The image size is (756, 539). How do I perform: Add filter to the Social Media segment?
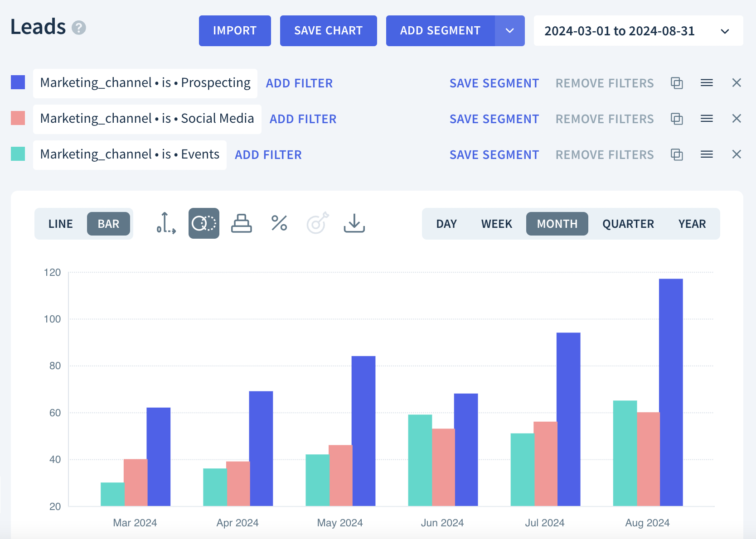point(303,119)
